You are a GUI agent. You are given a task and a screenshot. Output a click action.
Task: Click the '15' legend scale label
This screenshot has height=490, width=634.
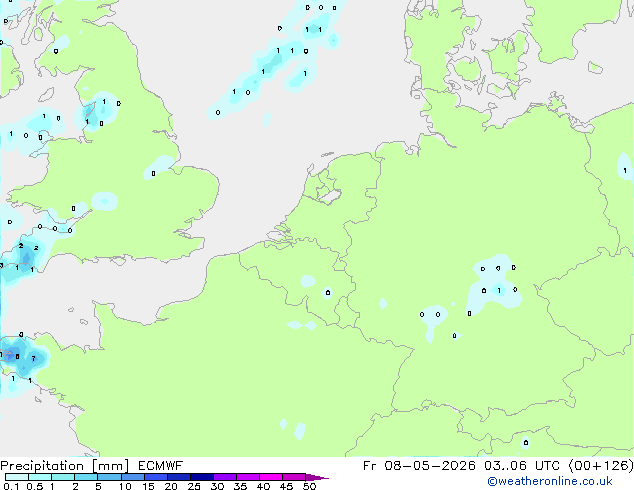(148, 486)
